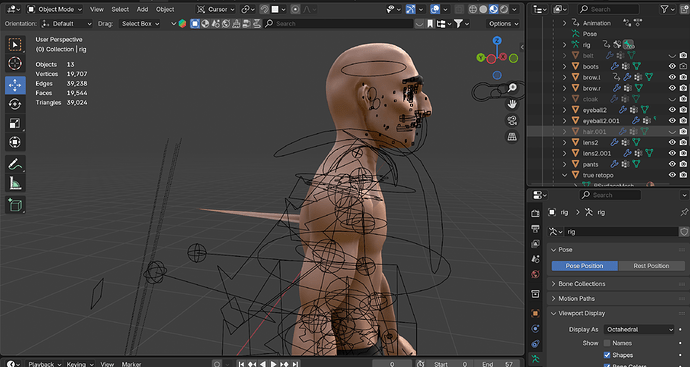Enable bone Names display checkbox
This screenshot has height=367, width=690.
point(607,343)
